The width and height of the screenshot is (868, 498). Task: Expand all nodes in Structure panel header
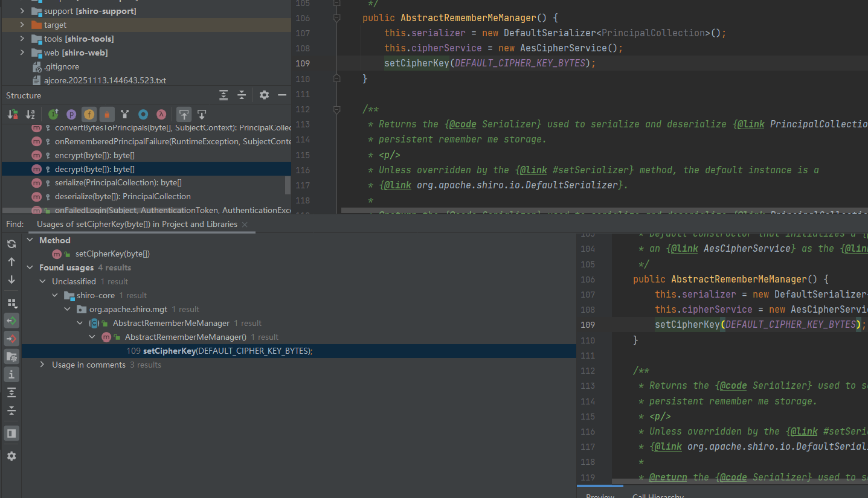[x=223, y=95]
